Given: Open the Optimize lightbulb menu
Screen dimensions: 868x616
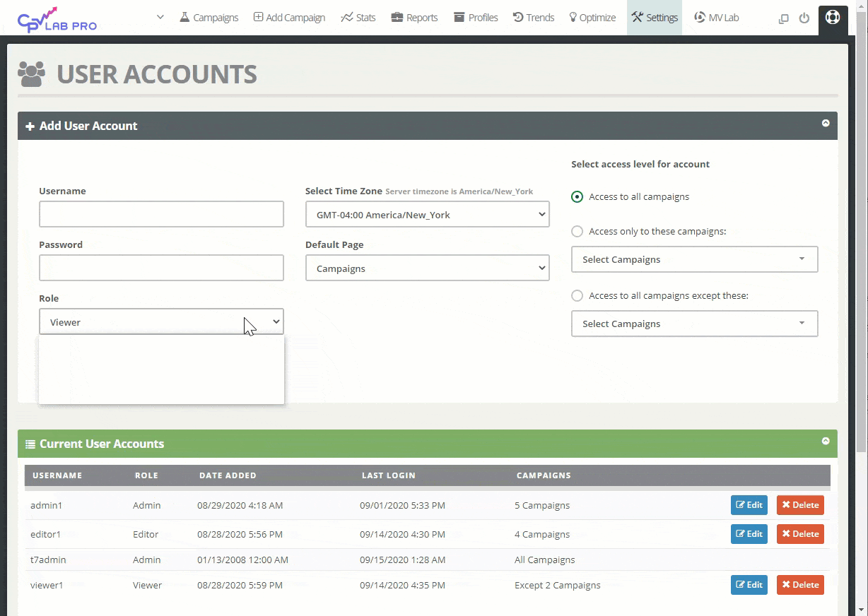Looking at the screenshot, I should click(592, 18).
